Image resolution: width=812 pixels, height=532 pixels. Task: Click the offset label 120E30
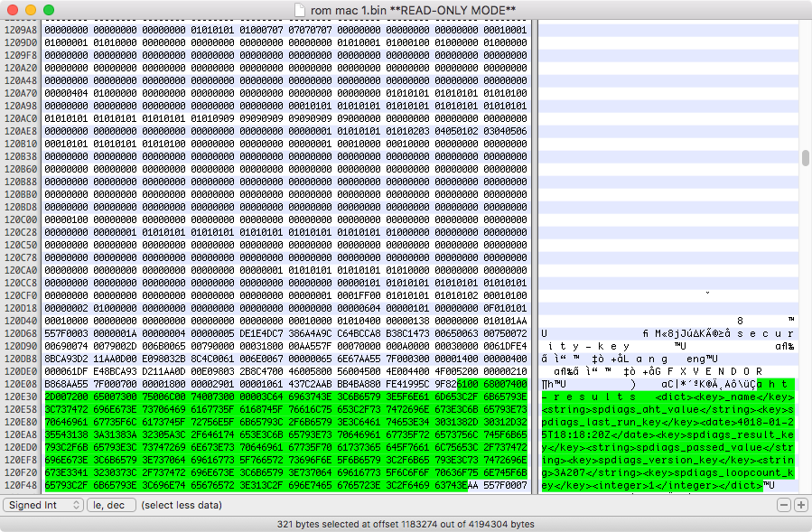(x=21, y=397)
